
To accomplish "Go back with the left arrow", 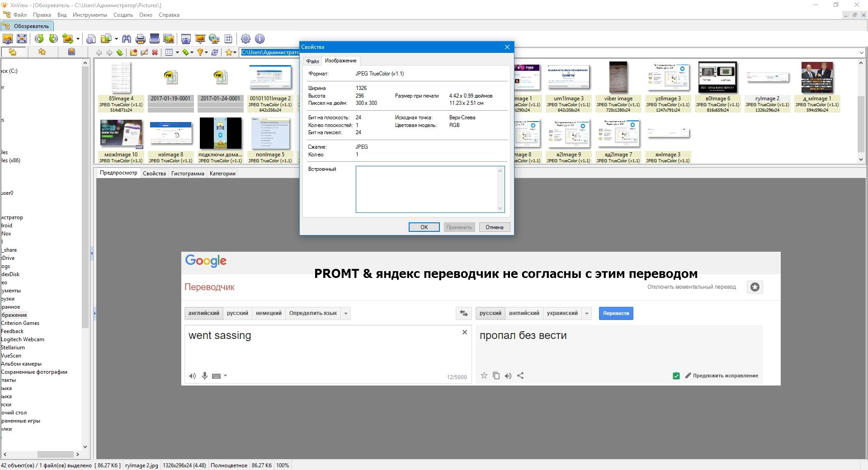I will tap(99, 52).
